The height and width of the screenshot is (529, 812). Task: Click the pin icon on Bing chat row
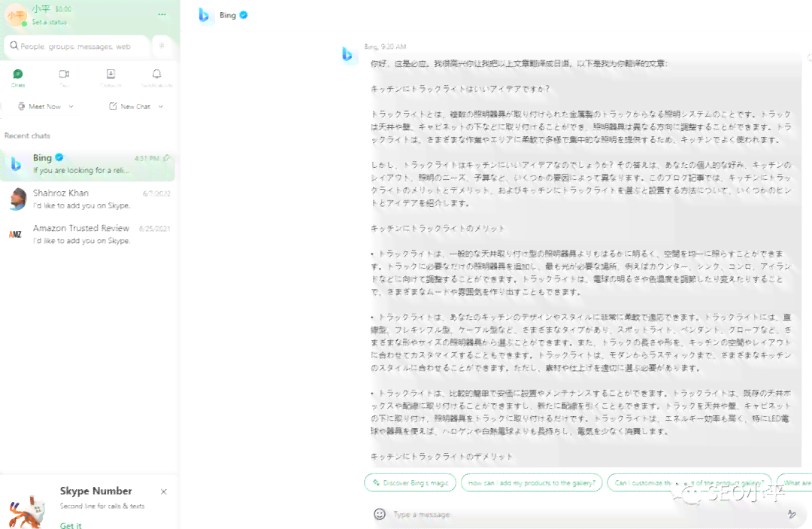pos(167,158)
